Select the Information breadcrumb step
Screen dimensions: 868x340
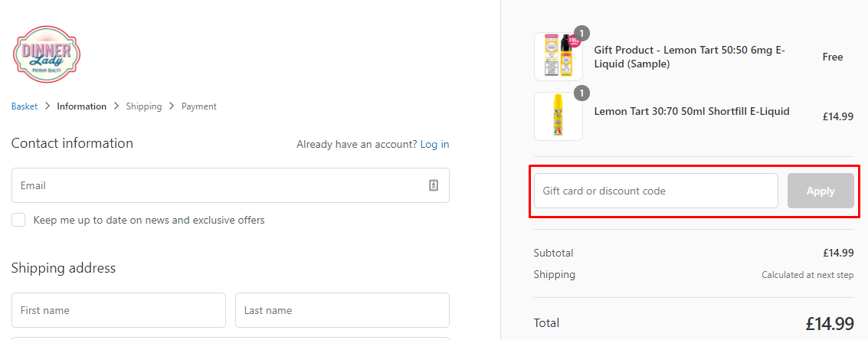81,106
